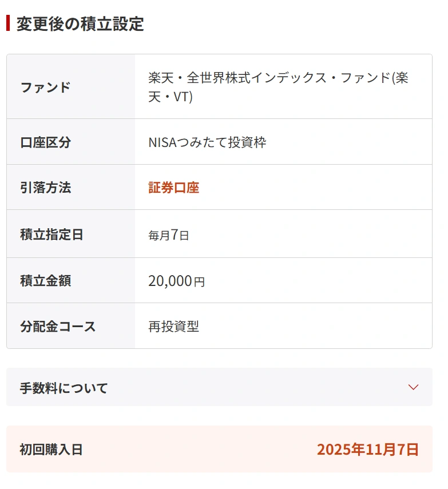The image size is (448, 489).
Task: Click the 変更後の積立設定 heading
Action: (80, 24)
